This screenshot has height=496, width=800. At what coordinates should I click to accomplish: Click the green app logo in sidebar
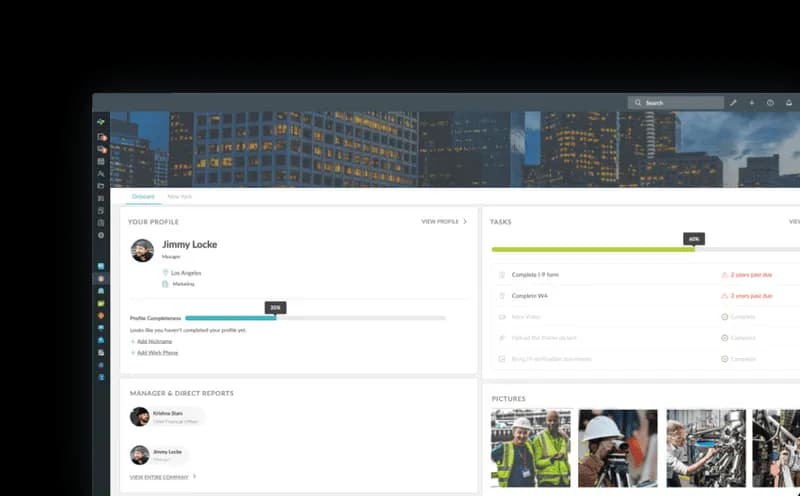(x=101, y=122)
